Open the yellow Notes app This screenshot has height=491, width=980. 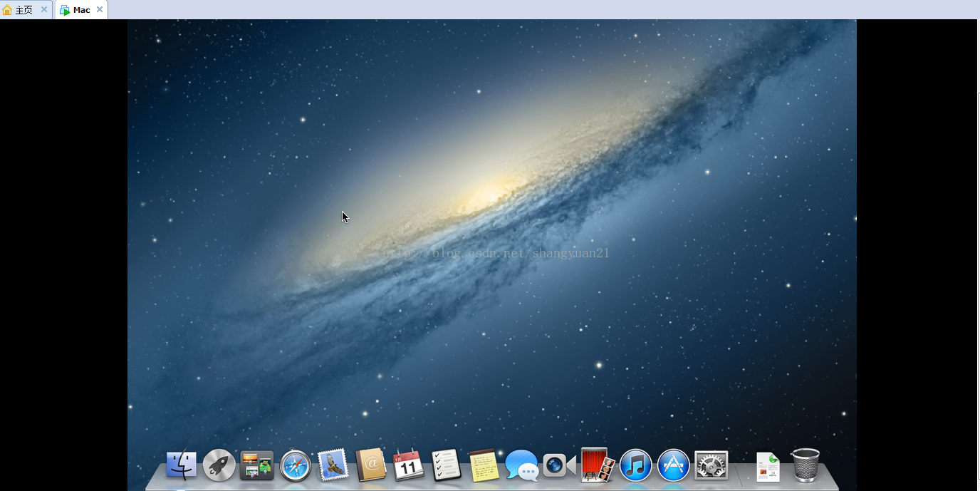[x=484, y=465]
